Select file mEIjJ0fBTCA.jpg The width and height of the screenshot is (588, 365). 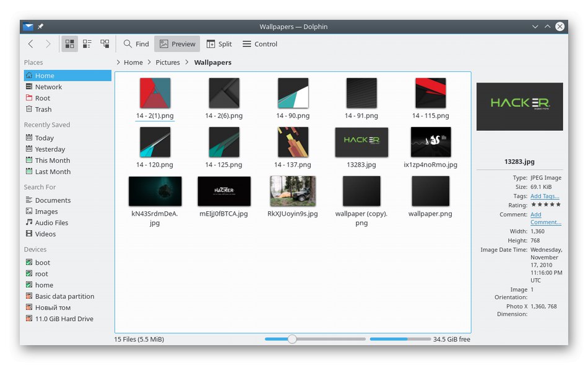(224, 197)
